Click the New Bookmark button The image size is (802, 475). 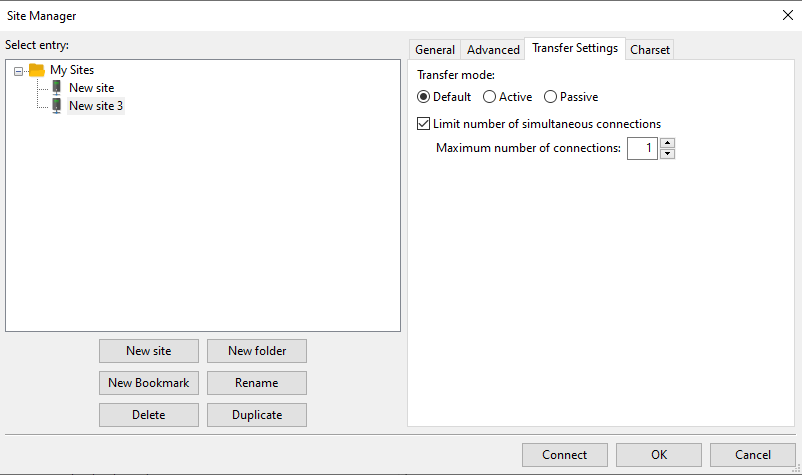click(149, 383)
